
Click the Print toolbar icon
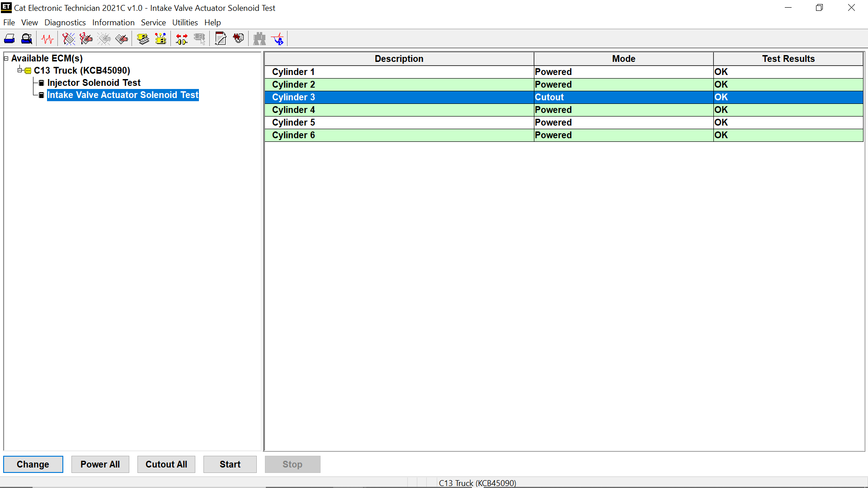click(9, 39)
